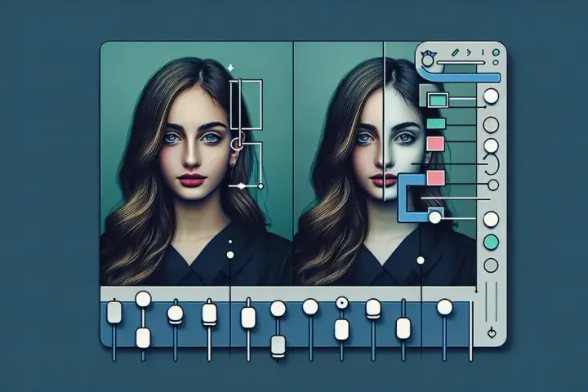Select the tiny hollow ring under the green header dot

click(x=496, y=63)
